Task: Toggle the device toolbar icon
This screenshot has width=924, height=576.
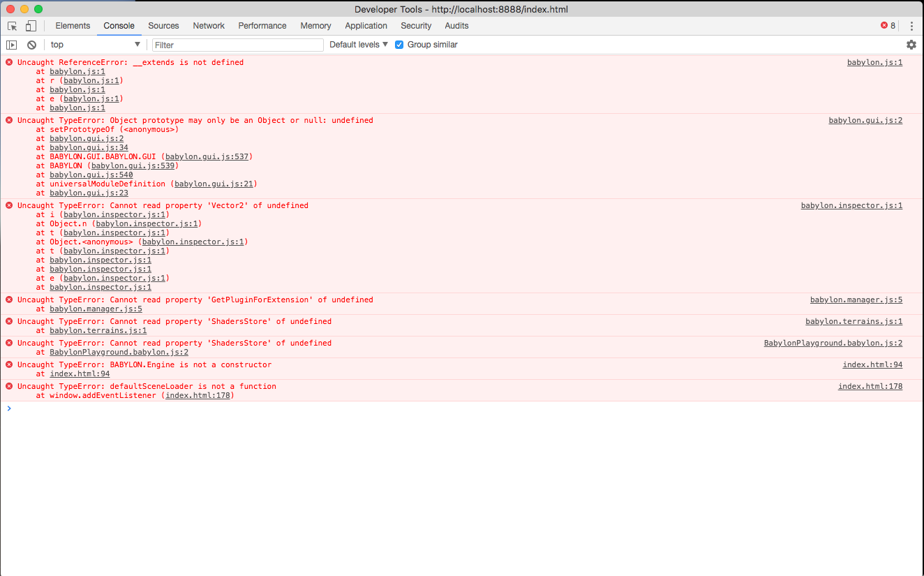Action: 31,26
